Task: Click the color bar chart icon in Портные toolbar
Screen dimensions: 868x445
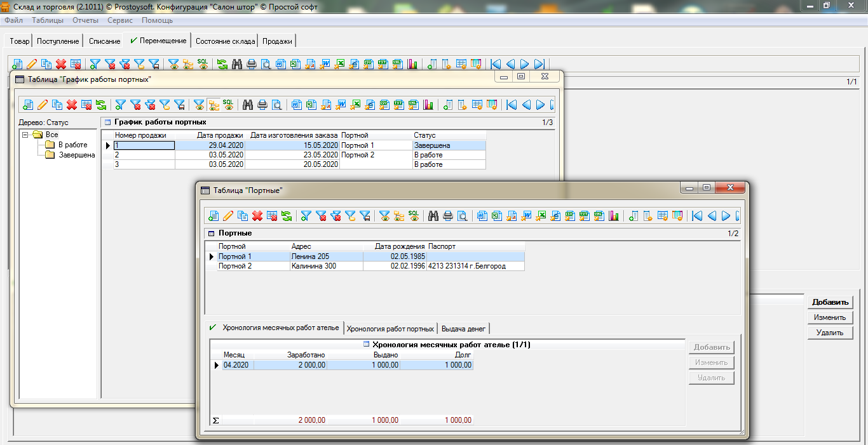Action: 614,216
